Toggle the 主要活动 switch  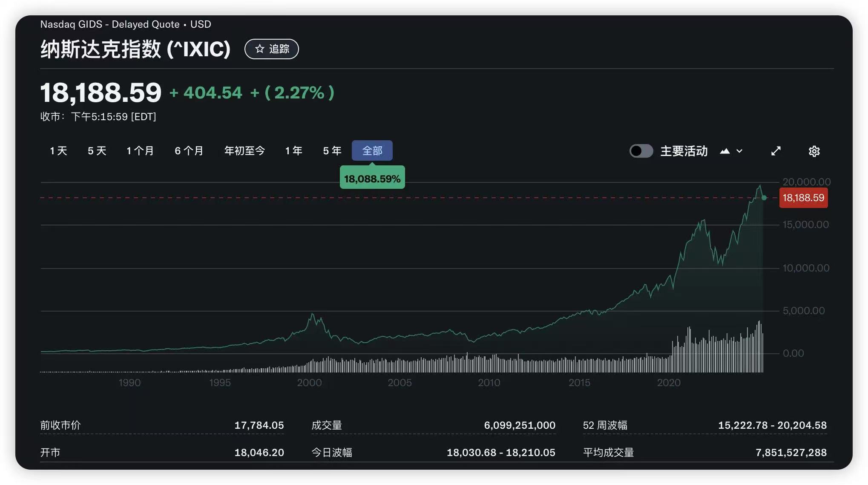(x=641, y=151)
